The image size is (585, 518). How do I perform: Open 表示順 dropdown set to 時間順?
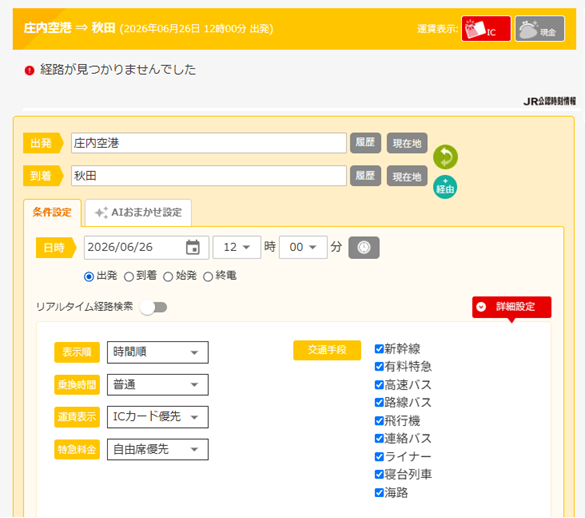(x=157, y=352)
